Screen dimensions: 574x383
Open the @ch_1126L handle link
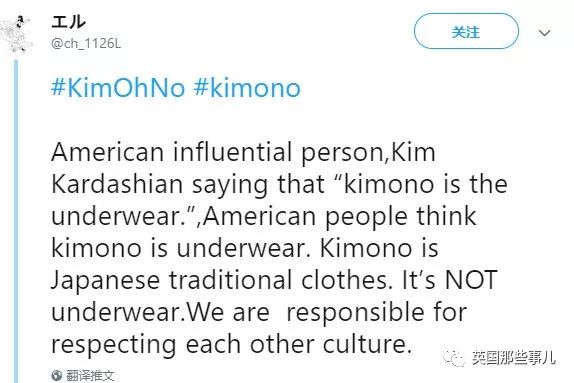(x=86, y=44)
